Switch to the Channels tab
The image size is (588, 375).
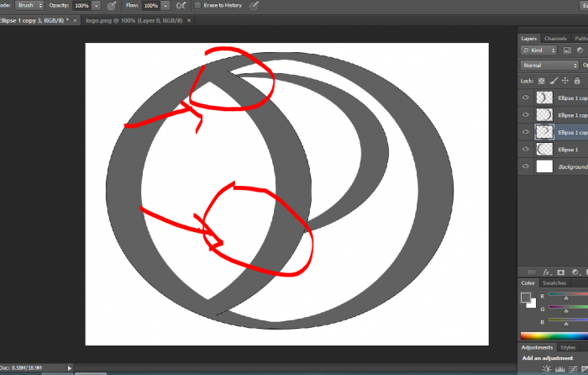555,39
